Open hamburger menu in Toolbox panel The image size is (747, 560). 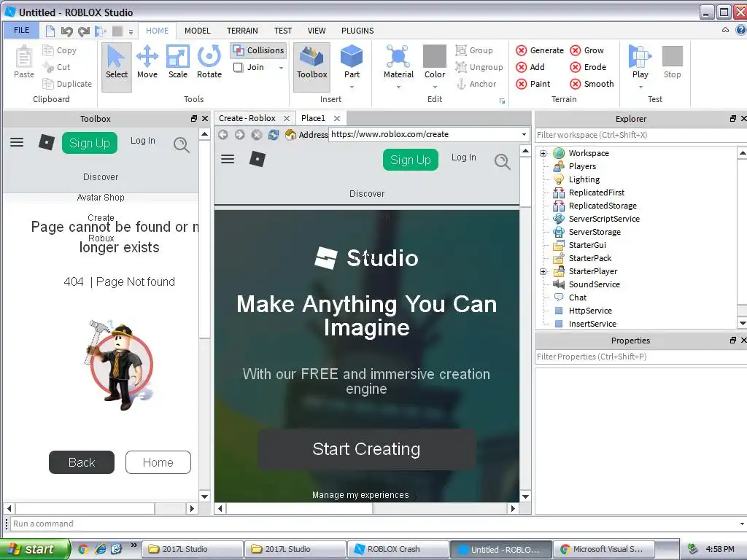pos(17,142)
